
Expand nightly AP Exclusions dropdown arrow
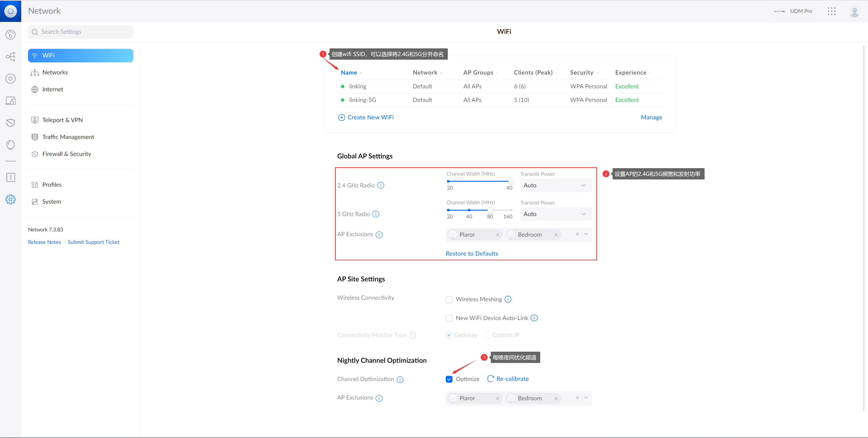tap(586, 398)
